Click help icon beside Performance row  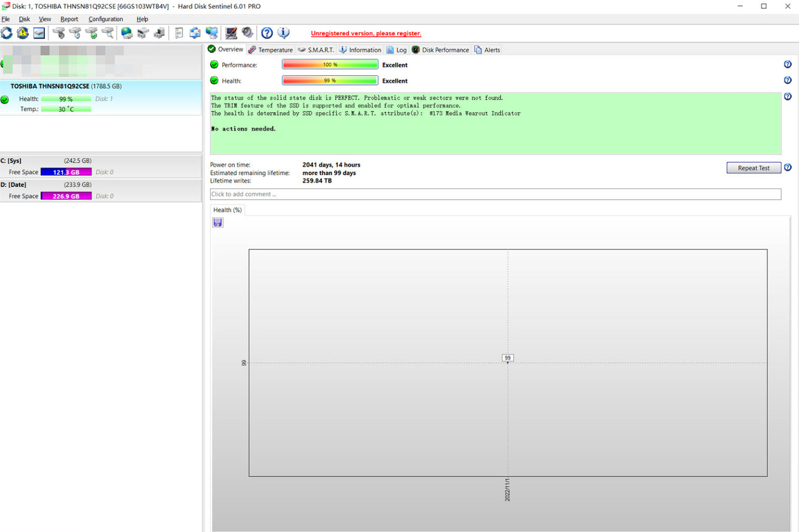tap(788, 65)
